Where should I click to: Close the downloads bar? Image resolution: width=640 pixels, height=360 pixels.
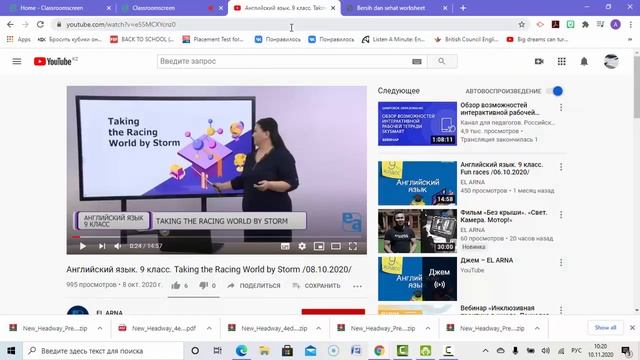[x=632, y=328]
